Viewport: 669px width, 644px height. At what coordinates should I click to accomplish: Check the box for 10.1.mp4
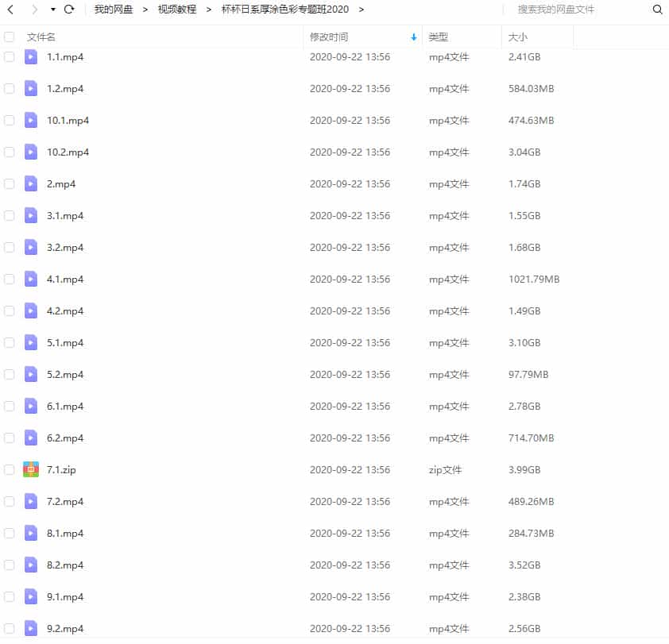9,120
